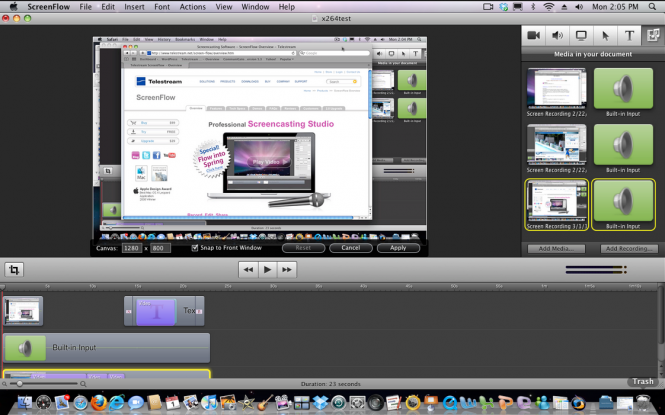Open Safari from the dock

pos(80,402)
